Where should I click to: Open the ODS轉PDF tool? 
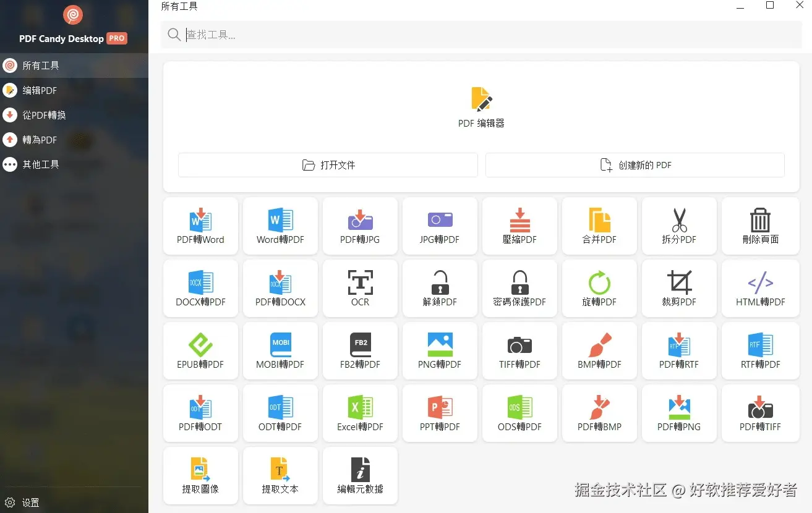519,413
